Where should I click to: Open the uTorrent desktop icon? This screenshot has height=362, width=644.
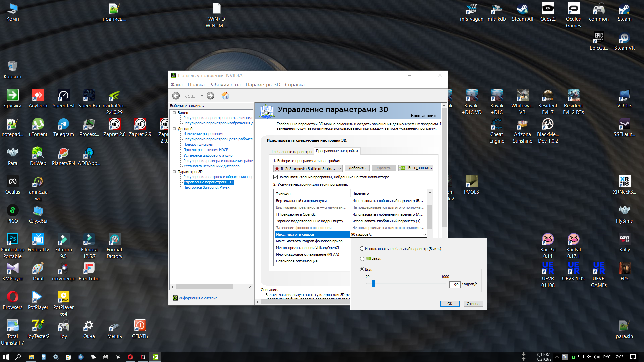pyautogui.click(x=38, y=127)
